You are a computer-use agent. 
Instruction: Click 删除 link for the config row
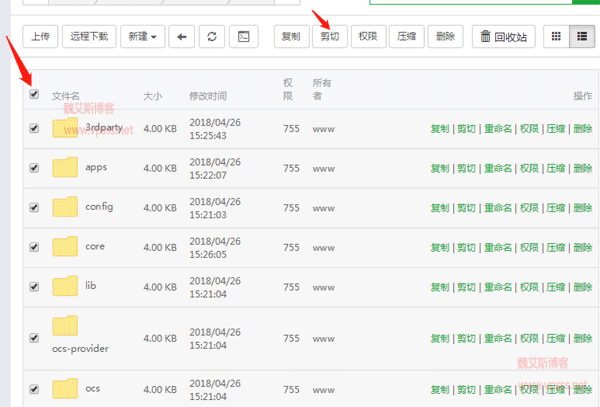[582, 207]
